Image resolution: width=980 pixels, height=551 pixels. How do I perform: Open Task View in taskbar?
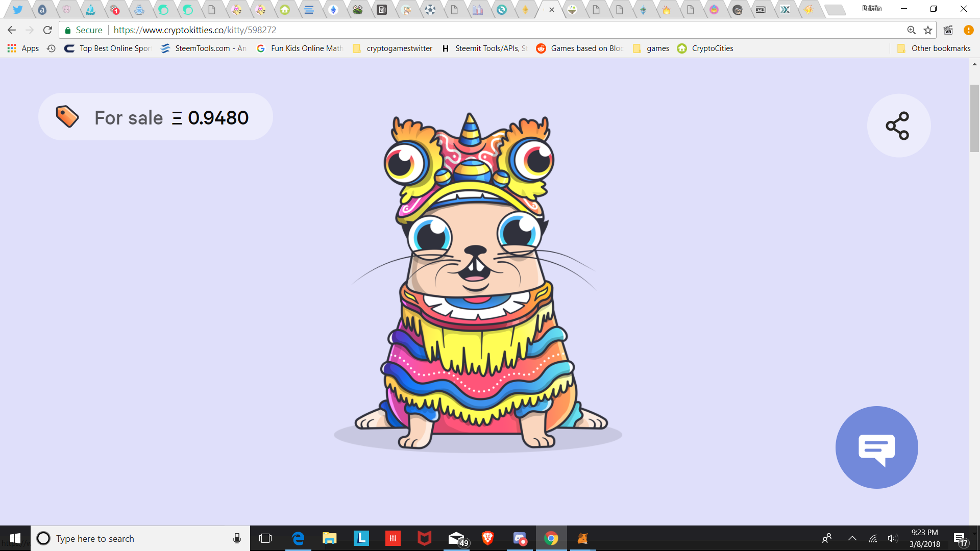tap(265, 538)
